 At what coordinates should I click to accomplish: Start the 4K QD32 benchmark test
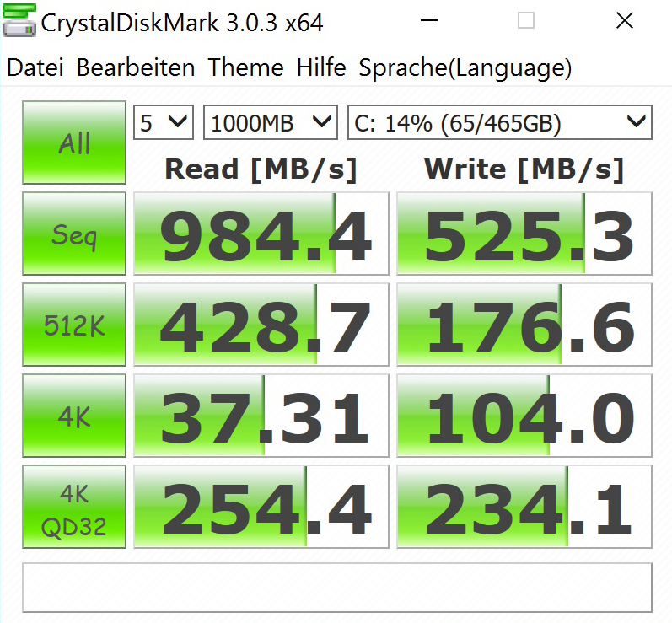click(74, 507)
